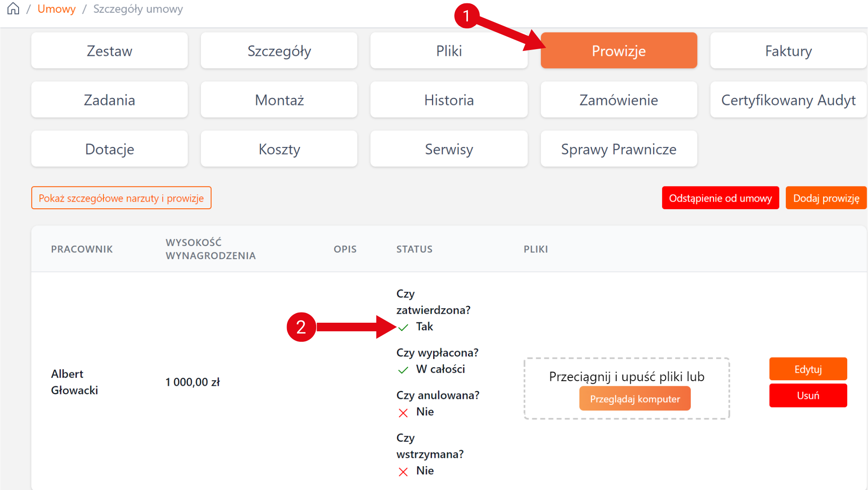Open the Sprawy Prawnicze tab
This screenshot has height=490, width=868.
(x=618, y=149)
